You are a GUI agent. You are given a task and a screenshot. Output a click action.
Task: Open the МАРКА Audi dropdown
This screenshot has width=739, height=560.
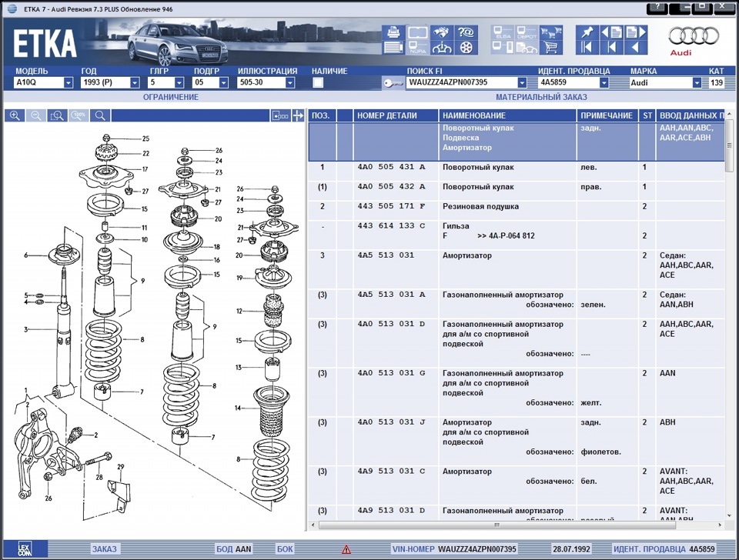pyautogui.click(x=697, y=82)
